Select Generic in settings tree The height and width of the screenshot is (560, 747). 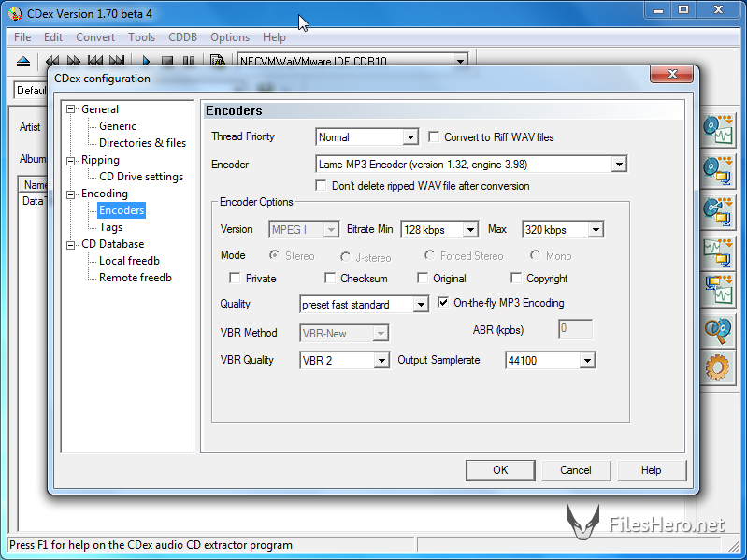point(118,126)
